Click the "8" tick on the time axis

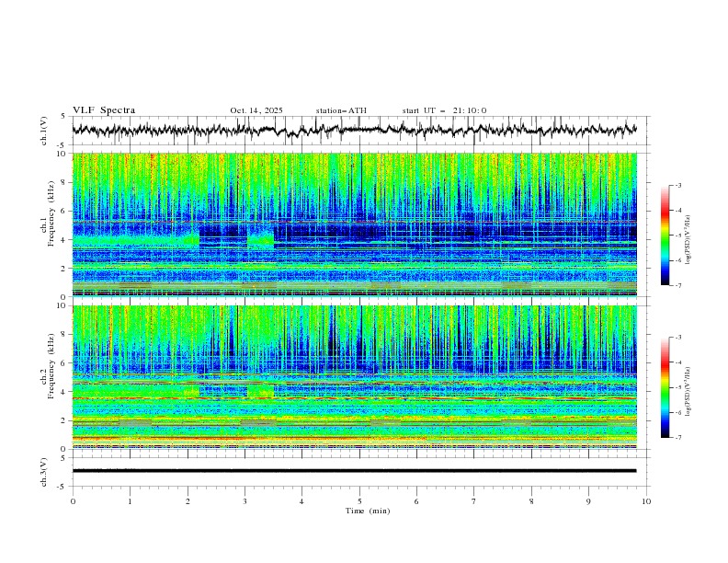coord(531,501)
